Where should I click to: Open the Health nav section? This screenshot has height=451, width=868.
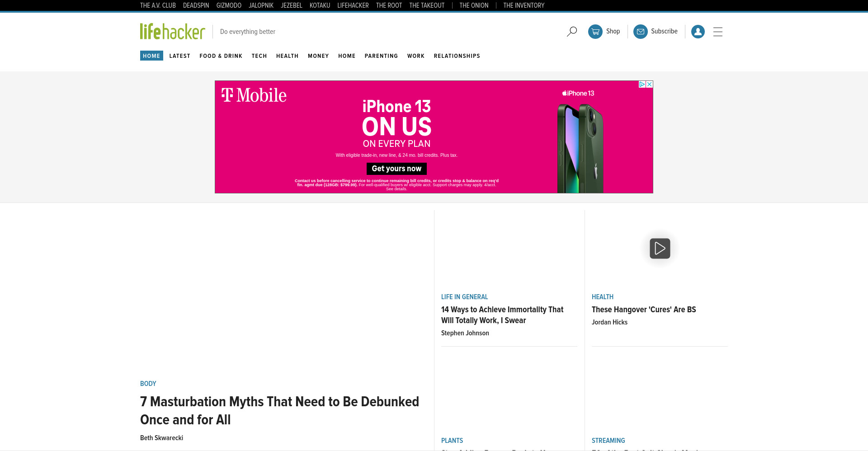tap(288, 56)
